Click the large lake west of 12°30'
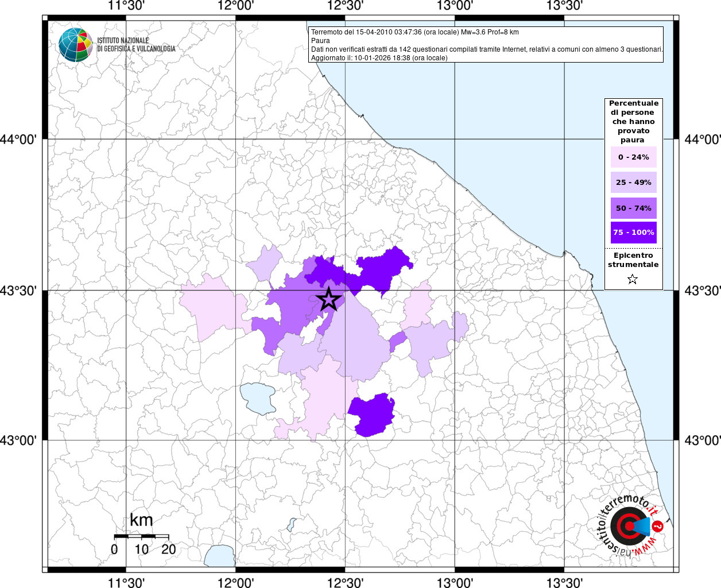Screen dimensions: 721x588 pos(258,397)
